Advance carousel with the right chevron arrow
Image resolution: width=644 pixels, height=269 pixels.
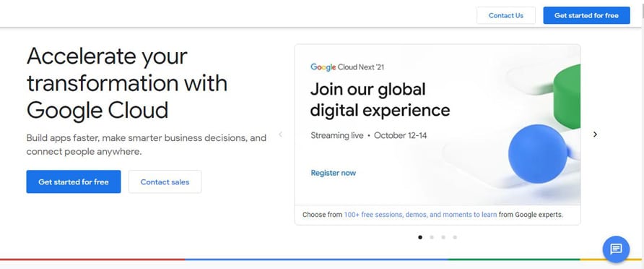pos(595,134)
